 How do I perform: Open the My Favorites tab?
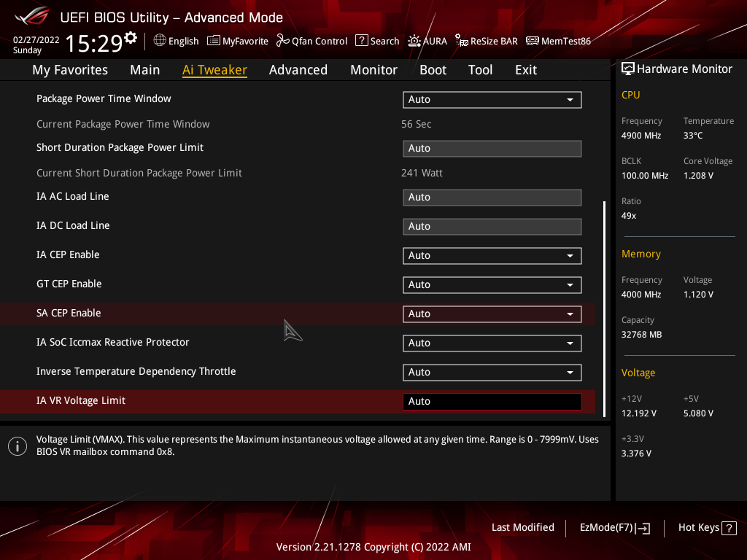click(x=70, y=70)
